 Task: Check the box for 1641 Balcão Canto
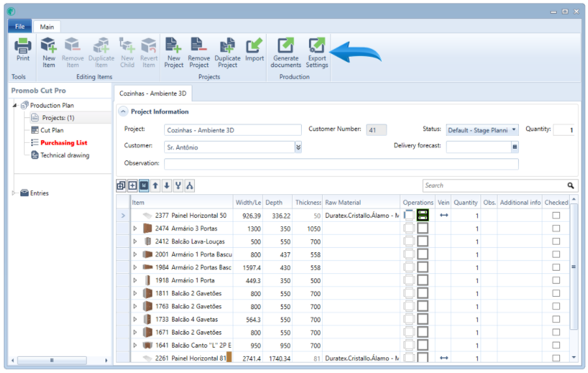click(556, 345)
